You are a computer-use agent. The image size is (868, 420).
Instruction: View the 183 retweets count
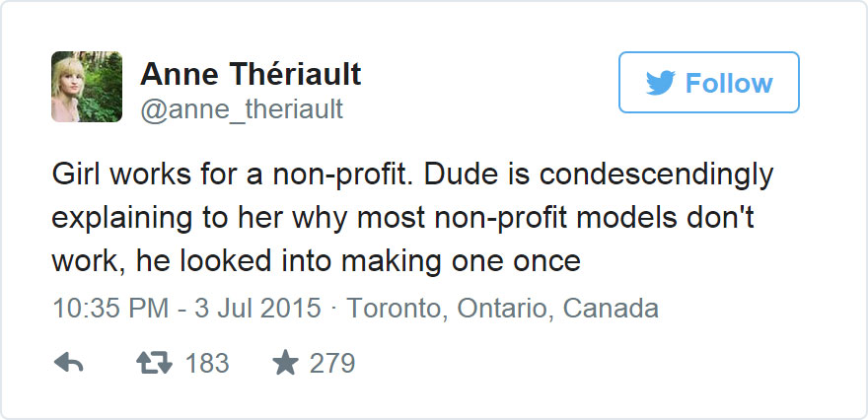[207, 364]
